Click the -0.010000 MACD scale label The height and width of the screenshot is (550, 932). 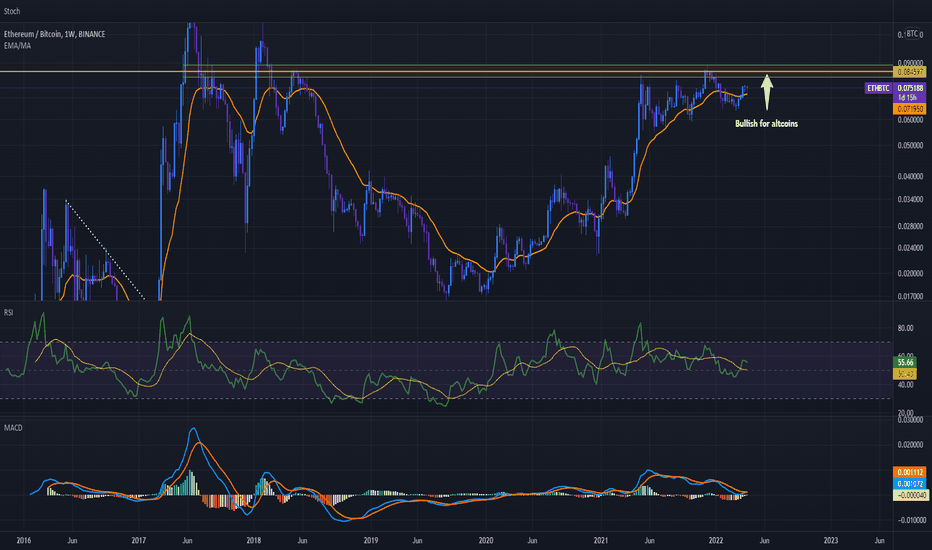point(911,520)
